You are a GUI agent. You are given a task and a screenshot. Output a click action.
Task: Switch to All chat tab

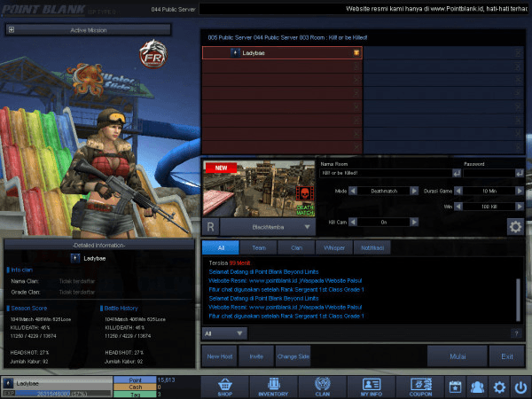tap(221, 247)
